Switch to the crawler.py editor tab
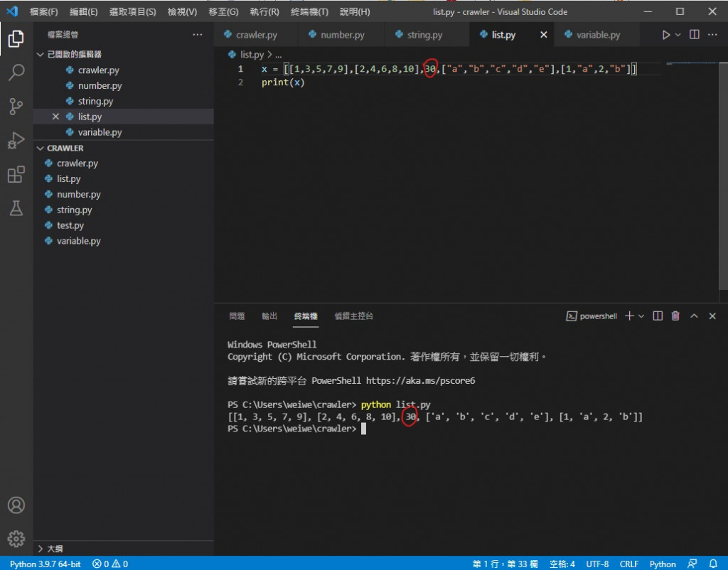The height and width of the screenshot is (570, 728). (x=255, y=35)
